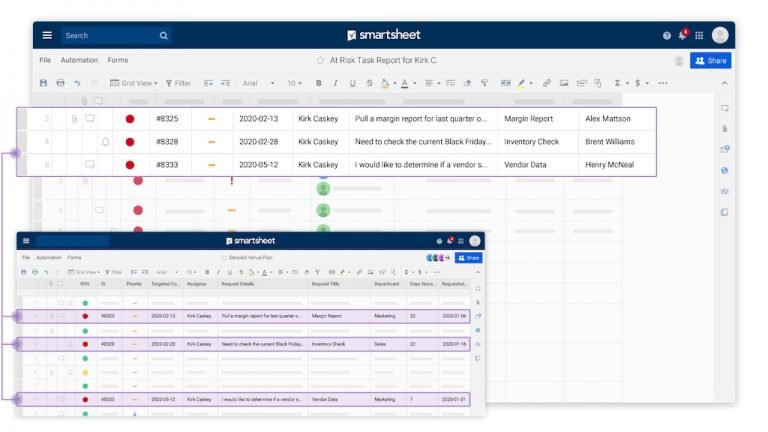Insert a hyperlink with the link icon
The height and width of the screenshot is (432, 768).
(547, 83)
